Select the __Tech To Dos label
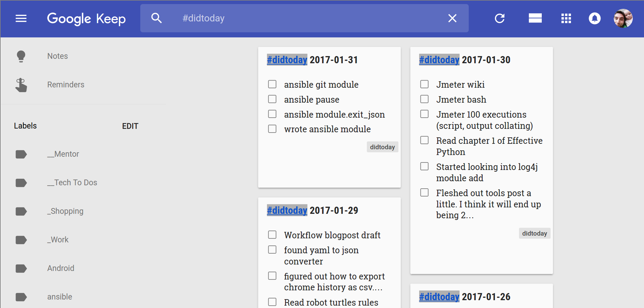 pos(72,183)
